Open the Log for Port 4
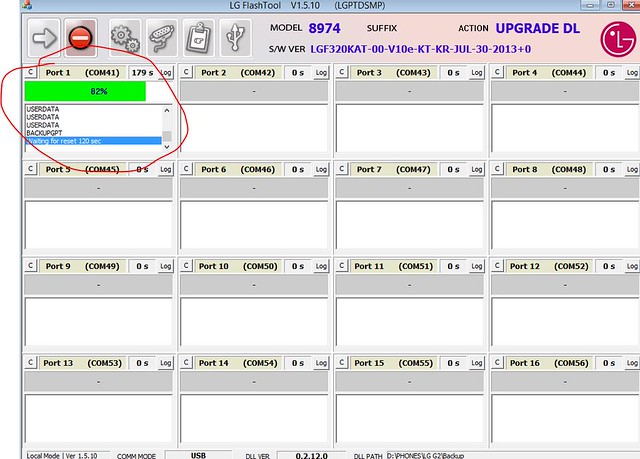The height and width of the screenshot is (459, 640). [x=631, y=73]
